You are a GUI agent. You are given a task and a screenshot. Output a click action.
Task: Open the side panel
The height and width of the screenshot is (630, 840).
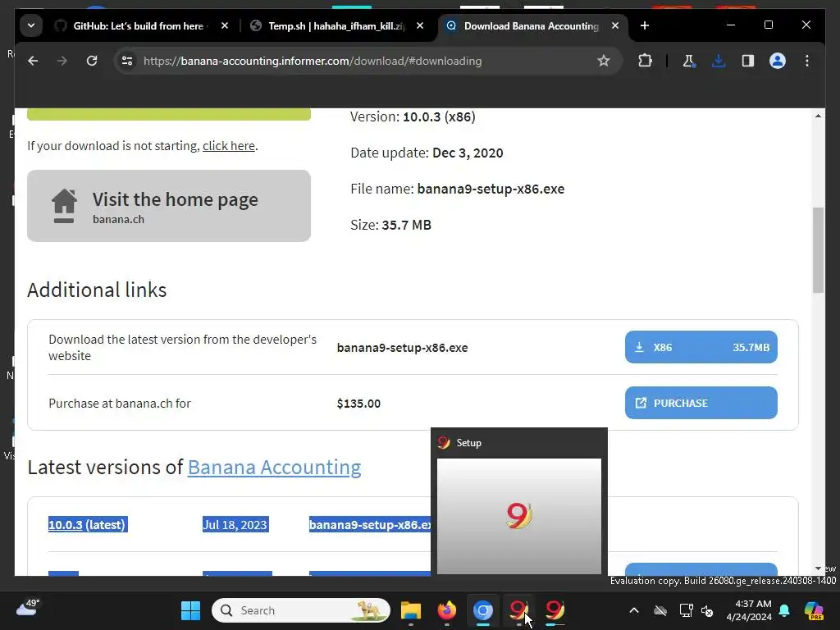(748, 61)
